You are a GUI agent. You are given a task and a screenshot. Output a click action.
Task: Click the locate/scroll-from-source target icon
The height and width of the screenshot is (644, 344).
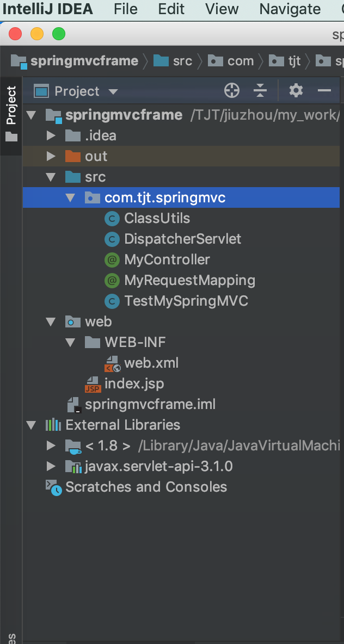(x=232, y=91)
